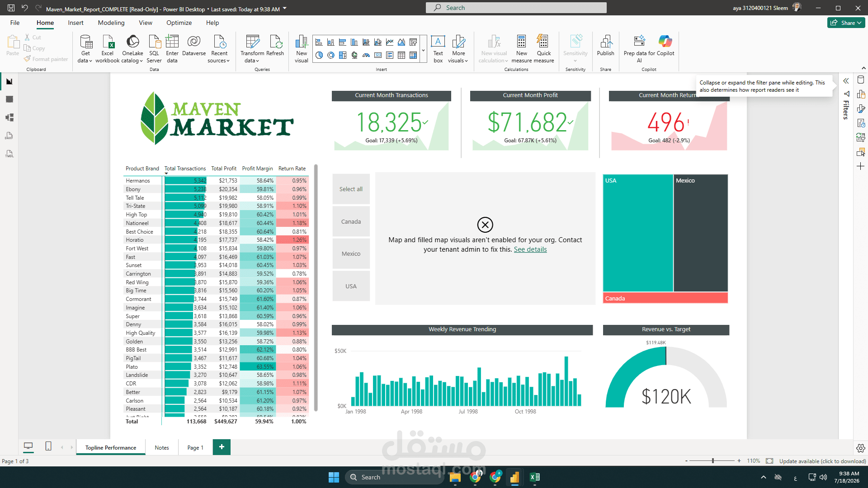The height and width of the screenshot is (488, 868).
Task: Insert a stacked column chart visual
Action: click(x=330, y=42)
